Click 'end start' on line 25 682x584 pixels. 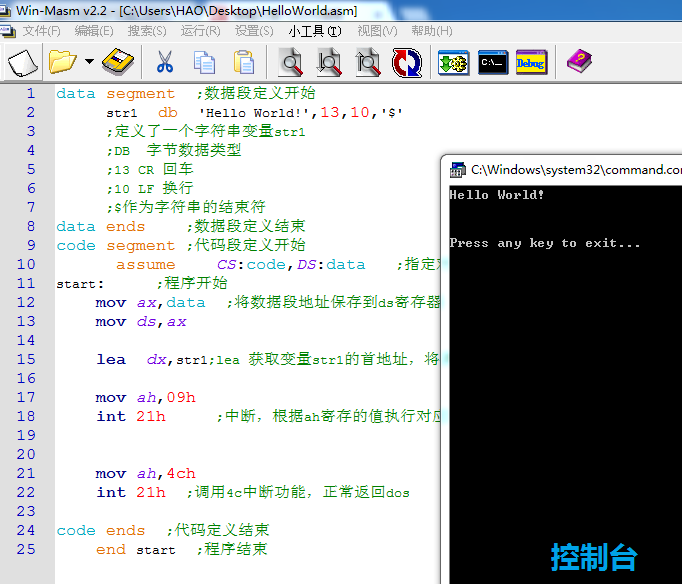click(136, 550)
